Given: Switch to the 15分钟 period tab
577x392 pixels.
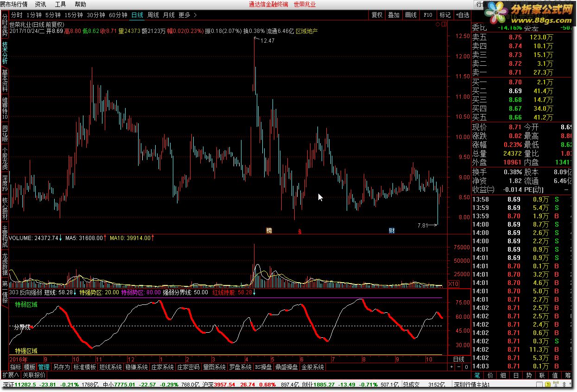Looking at the screenshot, I should tap(73, 15).
